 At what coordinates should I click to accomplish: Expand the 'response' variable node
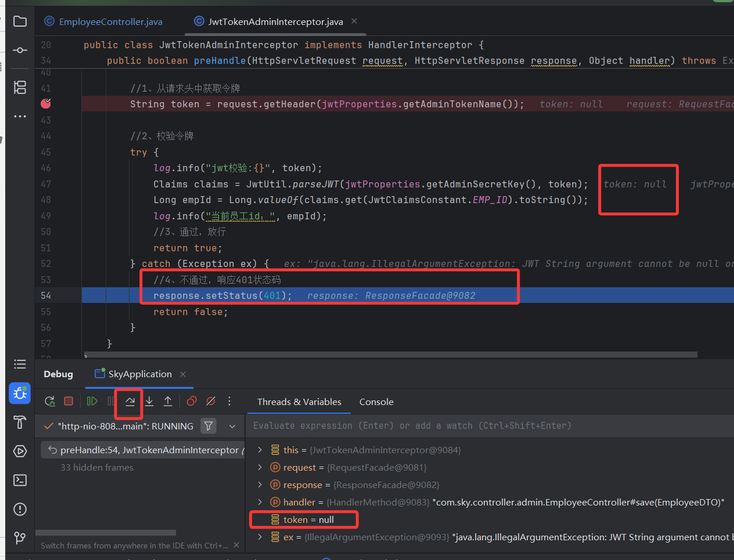pyautogui.click(x=260, y=485)
